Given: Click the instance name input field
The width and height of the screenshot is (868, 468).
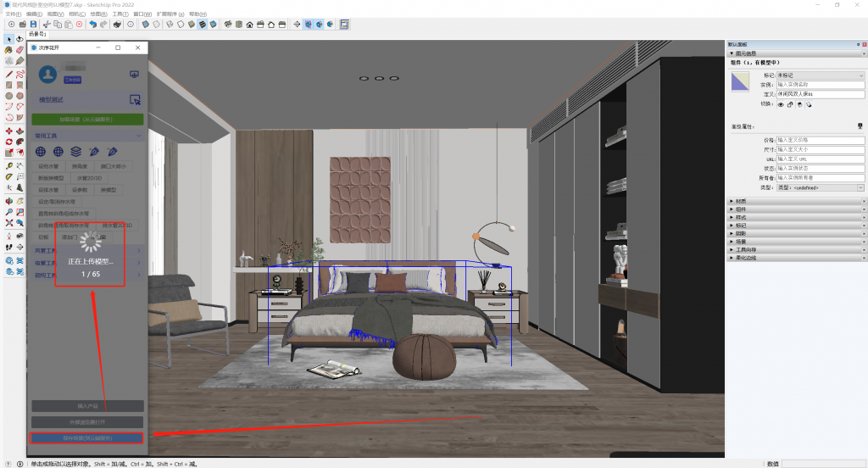Looking at the screenshot, I should [821, 85].
